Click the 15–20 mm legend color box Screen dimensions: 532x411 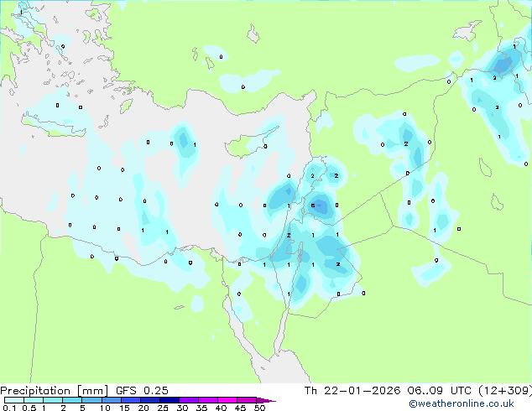click(131, 400)
